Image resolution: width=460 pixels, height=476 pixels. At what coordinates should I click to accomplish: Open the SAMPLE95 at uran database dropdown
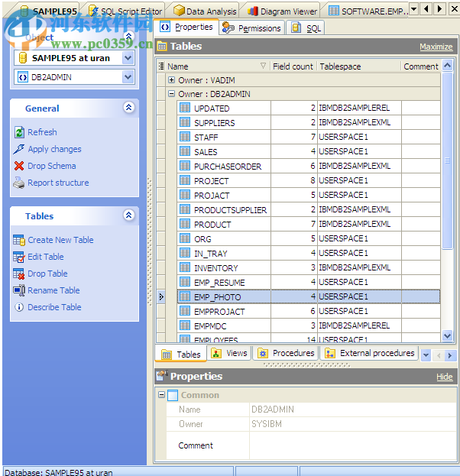(127, 58)
